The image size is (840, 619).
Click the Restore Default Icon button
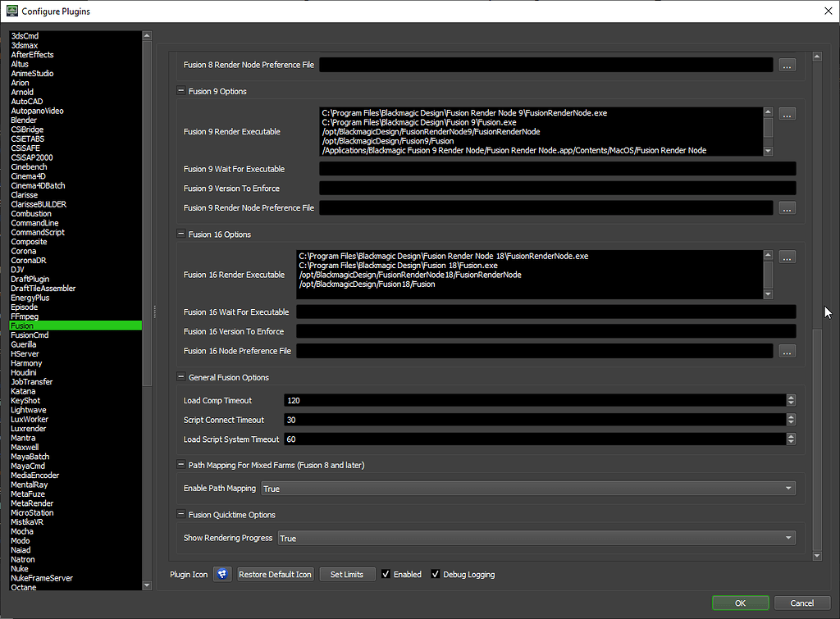pos(275,574)
